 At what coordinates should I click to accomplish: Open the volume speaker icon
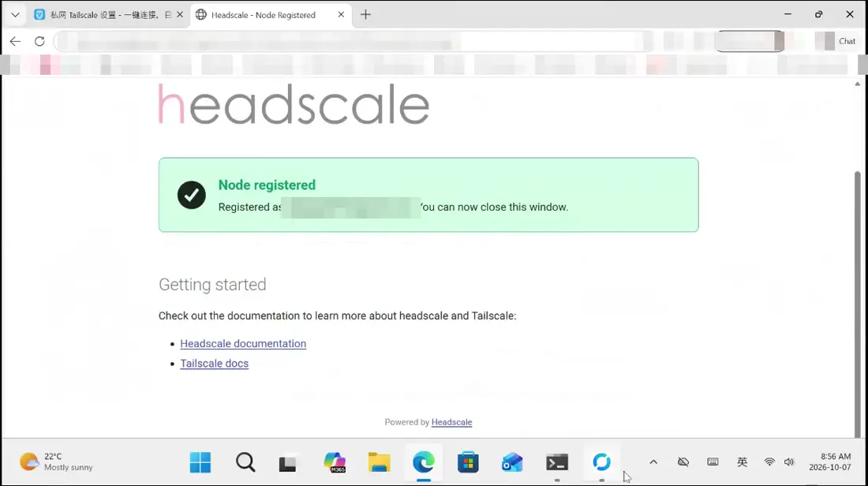click(789, 462)
